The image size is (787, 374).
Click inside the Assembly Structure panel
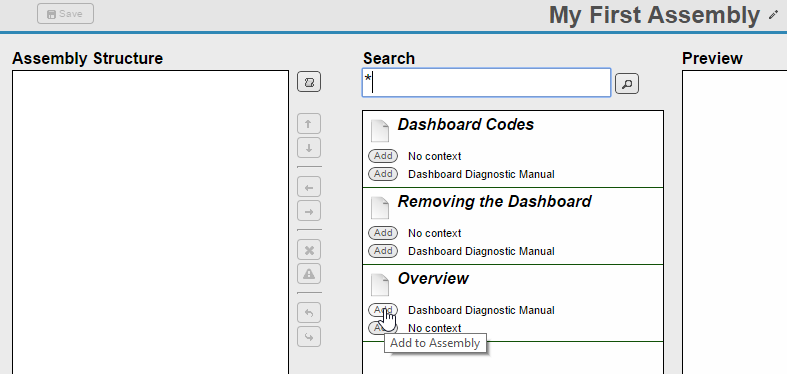tap(151, 222)
